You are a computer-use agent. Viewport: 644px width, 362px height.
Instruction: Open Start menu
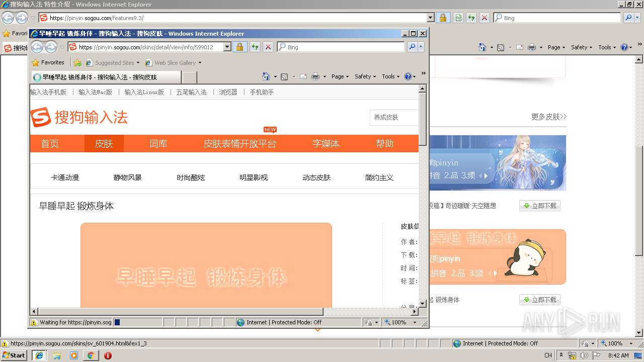15,355
